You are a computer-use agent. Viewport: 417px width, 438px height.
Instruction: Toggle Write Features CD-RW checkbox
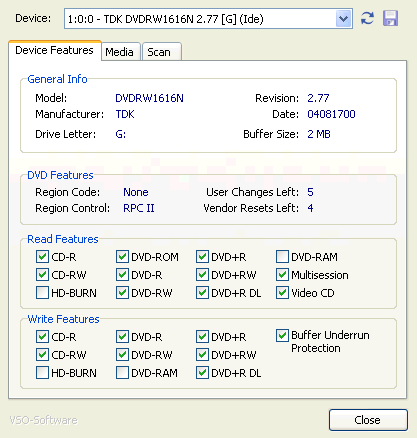42,355
